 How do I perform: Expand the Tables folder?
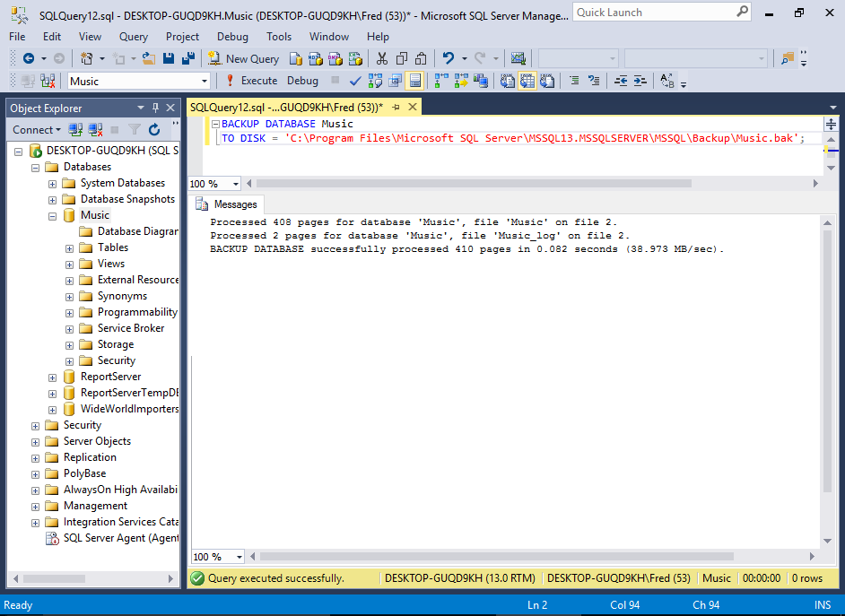70,247
